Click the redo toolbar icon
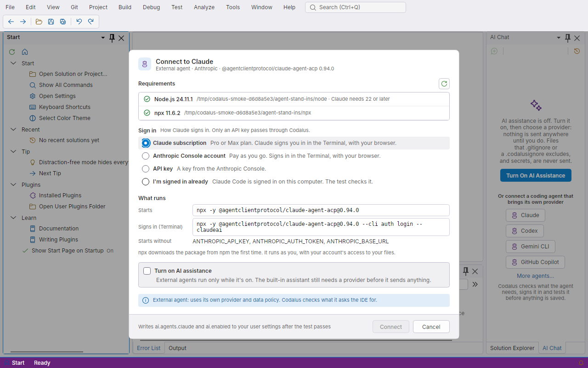 click(x=91, y=22)
